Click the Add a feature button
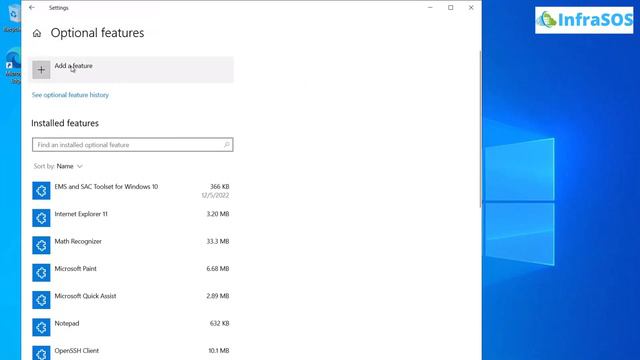The width and height of the screenshot is (640, 360). pyautogui.click(x=132, y=70)
